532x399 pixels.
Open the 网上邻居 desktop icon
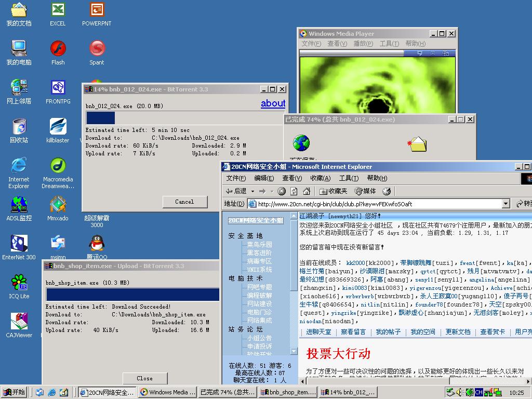(19, 91)
